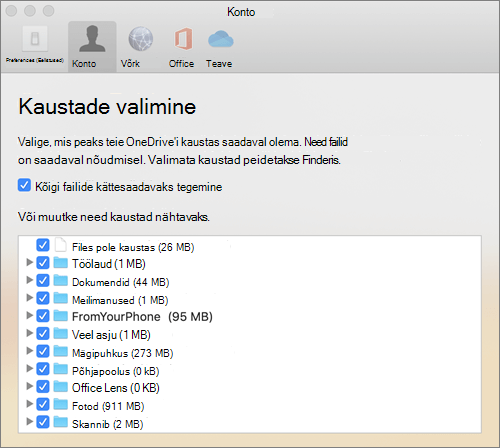This screenshot has height=448, width=500.
Task: Open the Teave cloud icon
Action: [x=221, y=39]
